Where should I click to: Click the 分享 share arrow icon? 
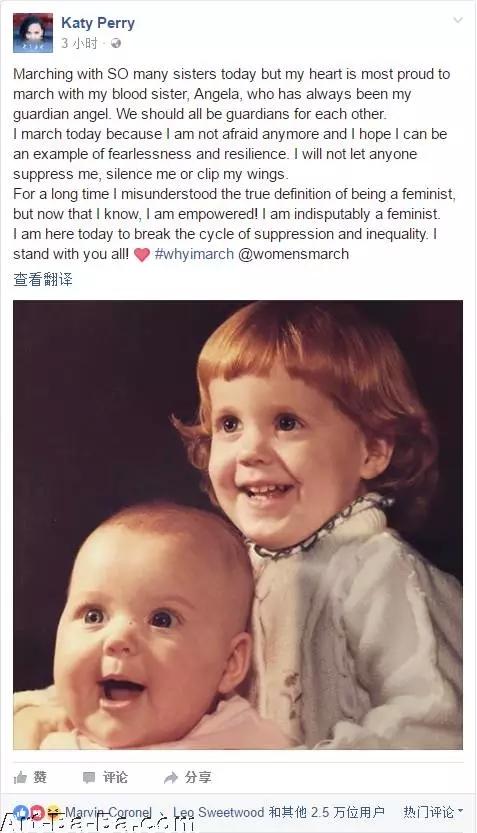[171, 778]
